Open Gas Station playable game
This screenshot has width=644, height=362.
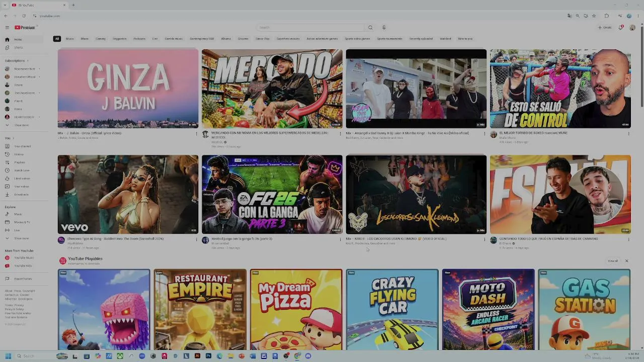click(x=584, y=309)
